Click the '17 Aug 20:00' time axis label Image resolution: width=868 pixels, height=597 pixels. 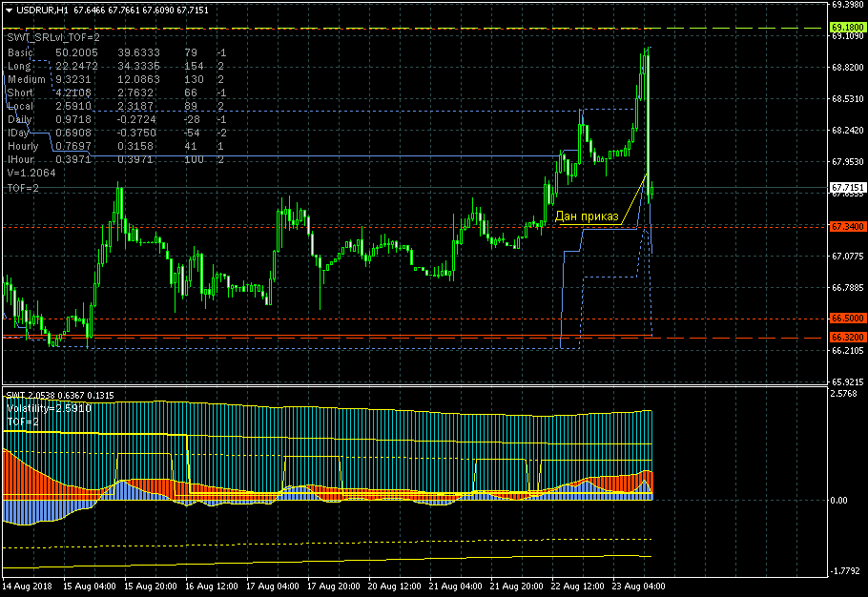335,586
